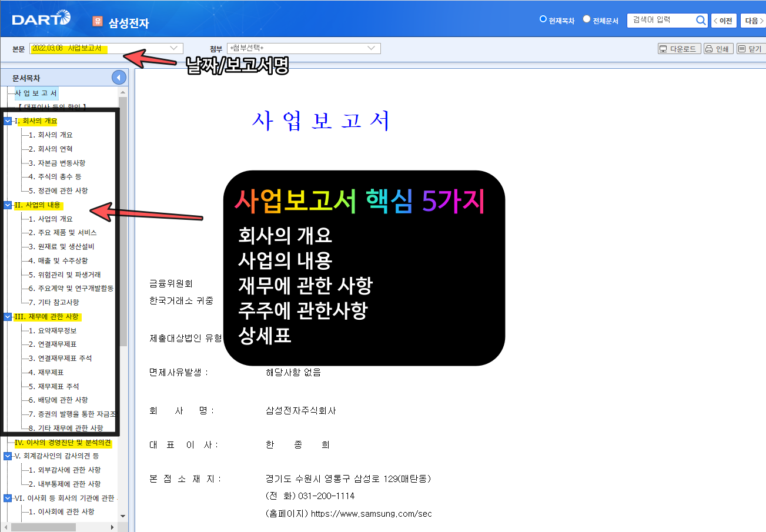Select VI. 이사회 등 회사의 기관 heading

tap(65, 498)
